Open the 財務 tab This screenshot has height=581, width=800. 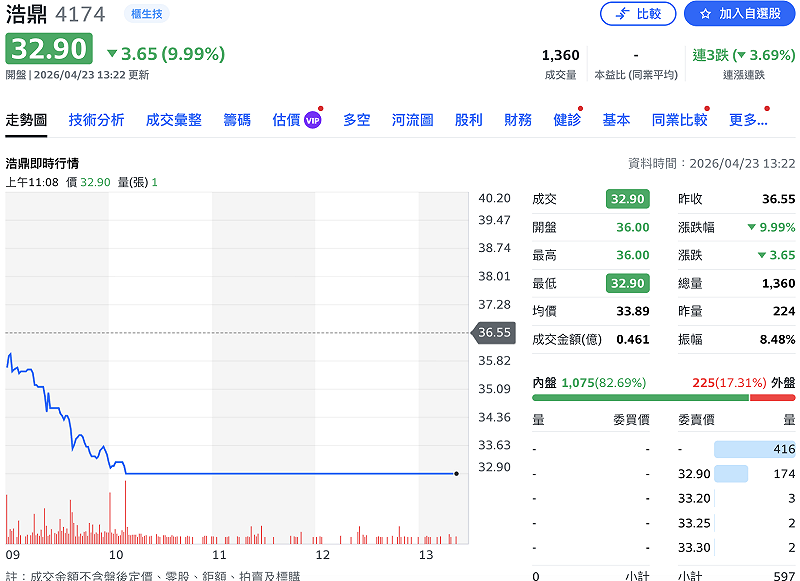tap(518, 120)
